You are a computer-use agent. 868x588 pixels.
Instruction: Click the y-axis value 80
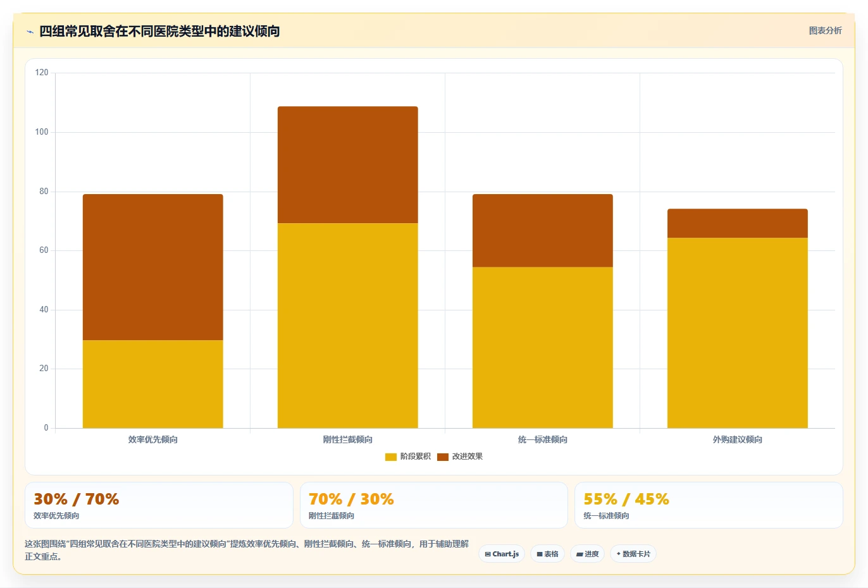click(44, 191)
